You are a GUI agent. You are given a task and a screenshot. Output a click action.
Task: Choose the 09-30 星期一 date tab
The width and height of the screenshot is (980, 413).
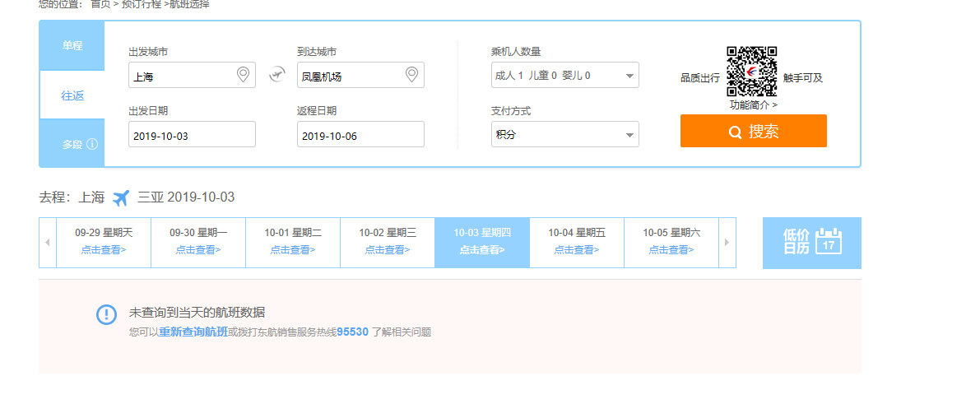click(197, 242)
